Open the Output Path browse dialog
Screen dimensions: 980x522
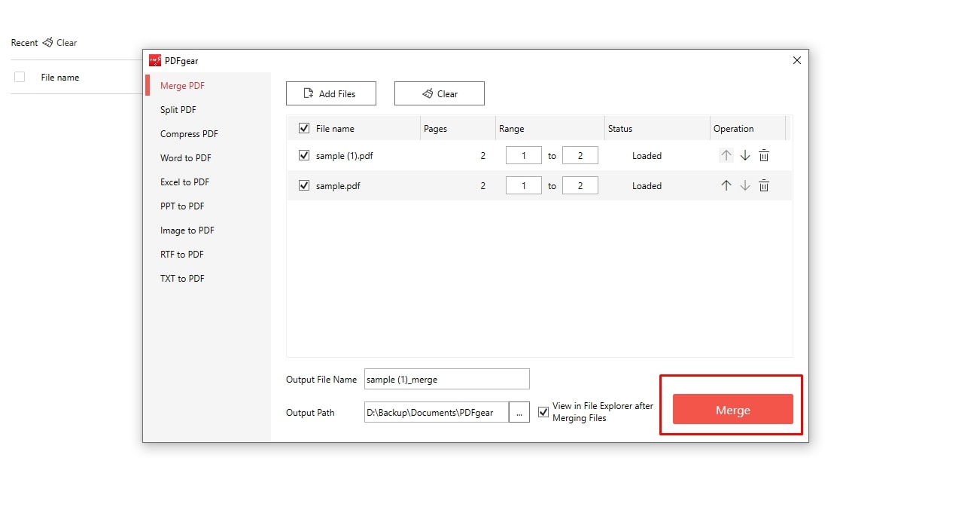[519, 412]
